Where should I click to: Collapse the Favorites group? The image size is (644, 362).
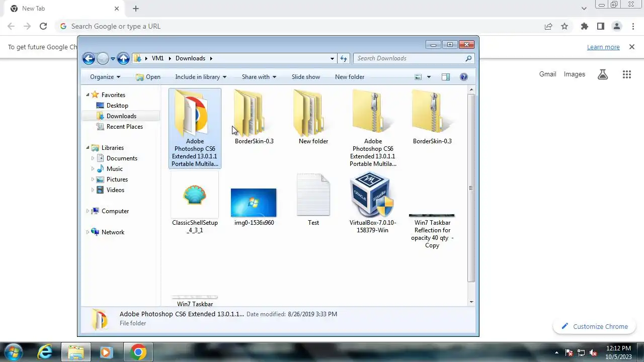(88, 95)
